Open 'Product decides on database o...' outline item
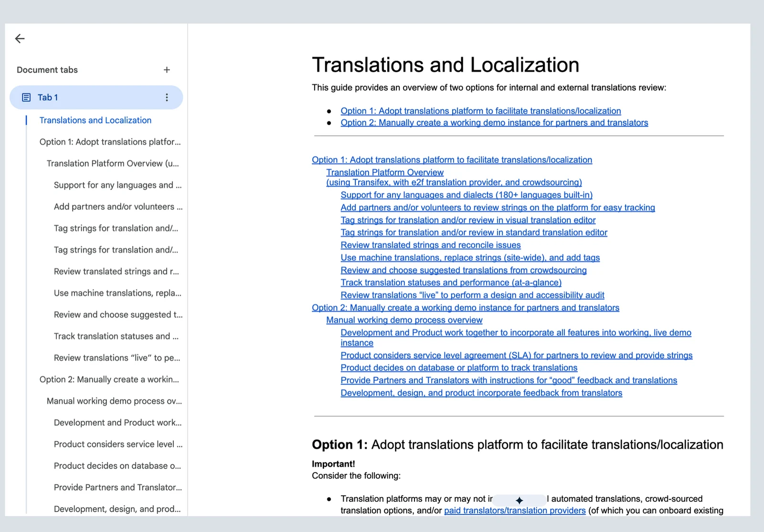Viewport: 764px width, 532px height. coord(117,466)
